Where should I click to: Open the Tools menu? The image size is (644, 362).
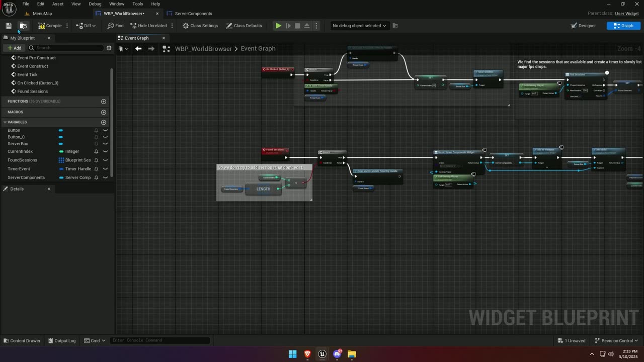(x=138, y=4)
